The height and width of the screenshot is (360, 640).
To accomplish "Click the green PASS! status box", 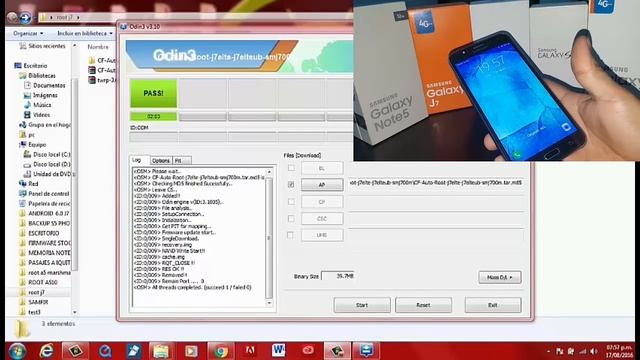I will 153,93.
